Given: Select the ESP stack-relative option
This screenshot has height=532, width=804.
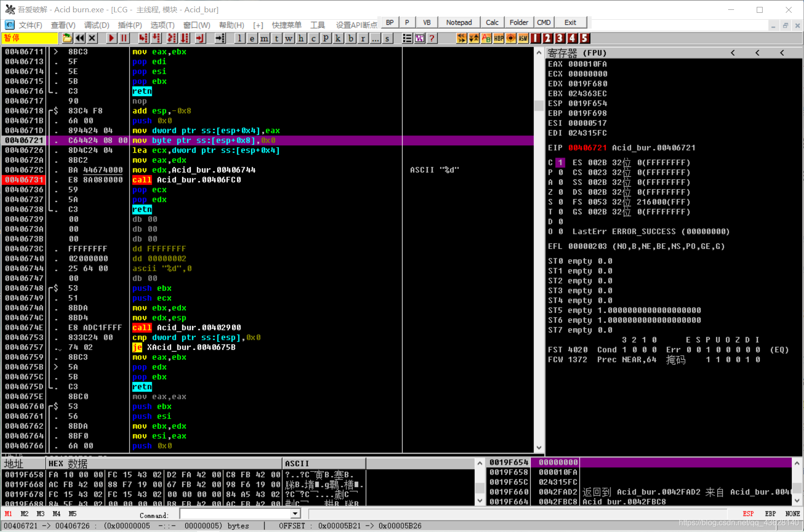Looking at the screenshot, I should pyautogui.click(x=748, y=514).
